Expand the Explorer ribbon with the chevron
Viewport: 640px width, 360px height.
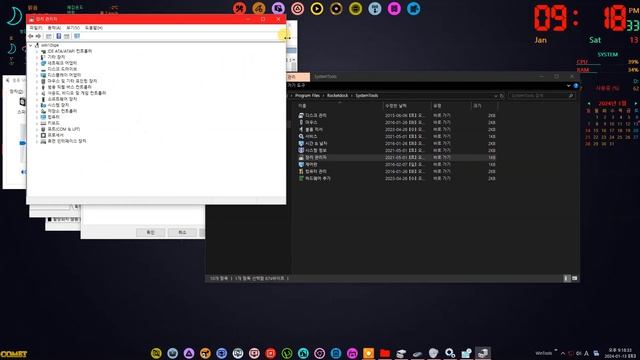pos(568,86)
